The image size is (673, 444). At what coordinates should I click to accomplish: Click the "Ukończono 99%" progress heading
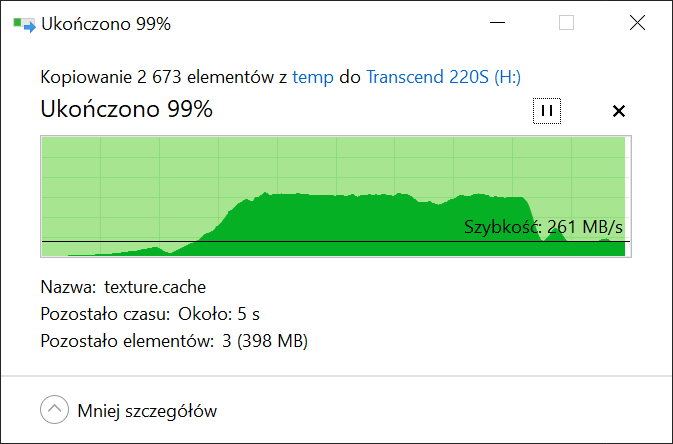coord(126,110)
